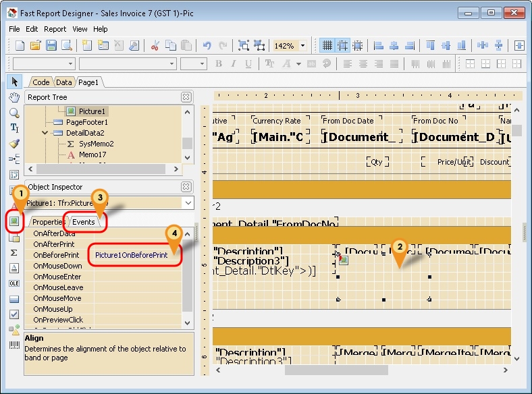Select the Hand pan tool
532x394 pixels.
click(x=14, y=97)
